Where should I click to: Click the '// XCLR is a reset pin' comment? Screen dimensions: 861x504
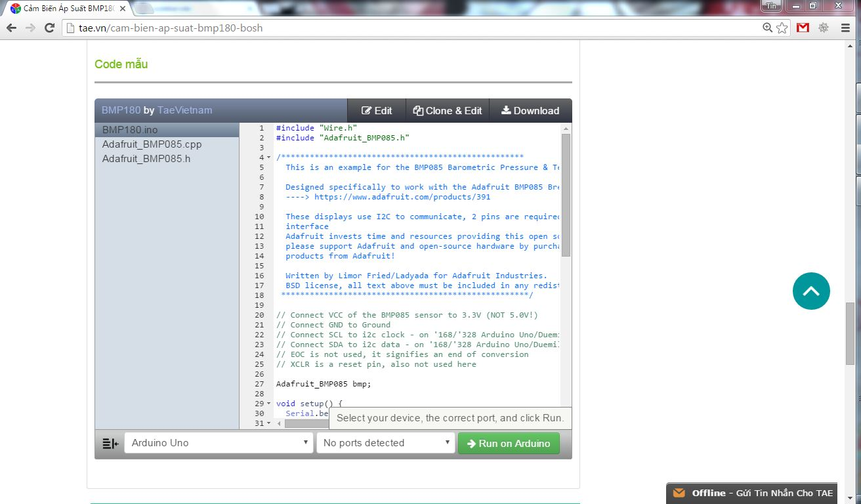coord(376,364)
